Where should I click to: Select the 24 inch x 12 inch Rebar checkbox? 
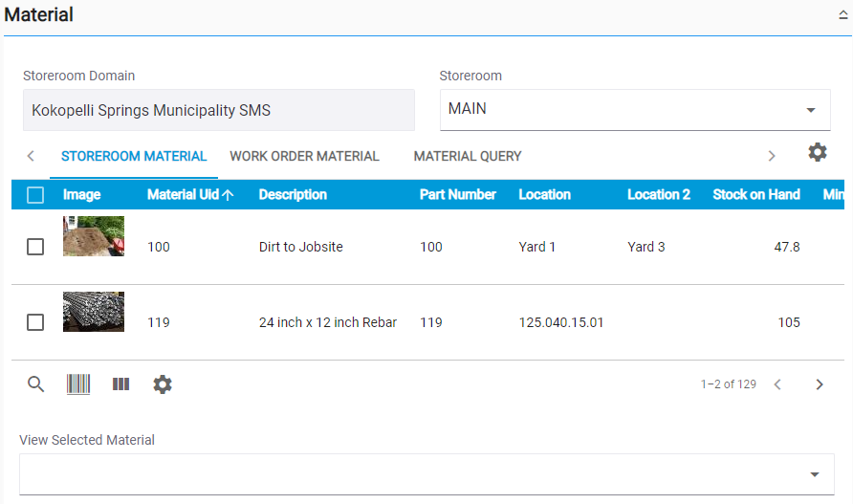tap(35, 322)
